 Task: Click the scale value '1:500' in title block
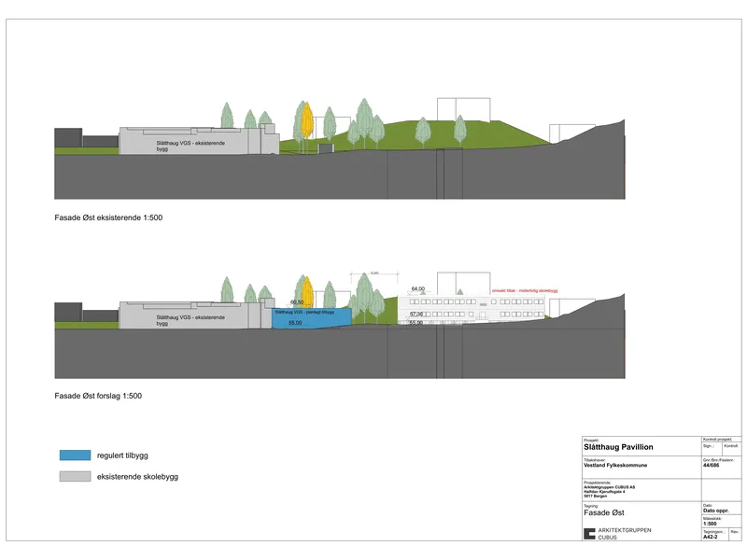click(710, 524)
